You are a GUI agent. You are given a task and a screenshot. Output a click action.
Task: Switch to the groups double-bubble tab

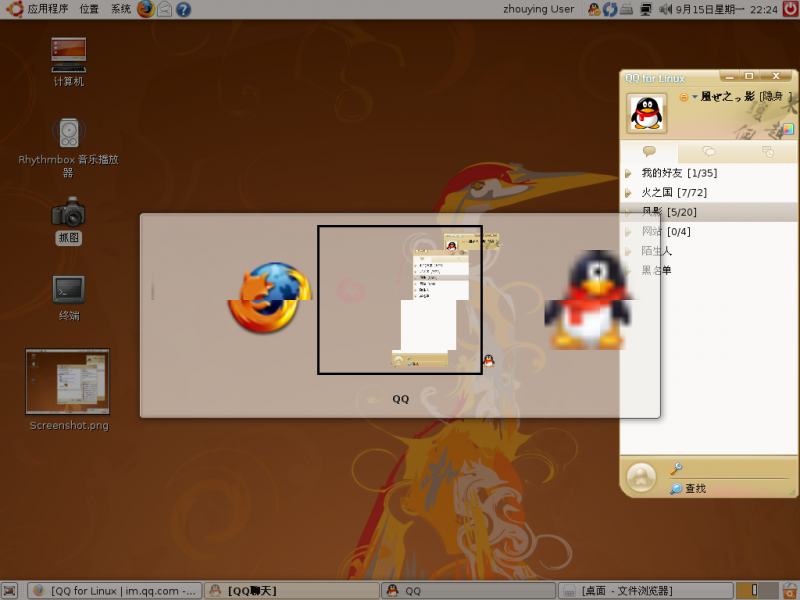tap(709, 152)
